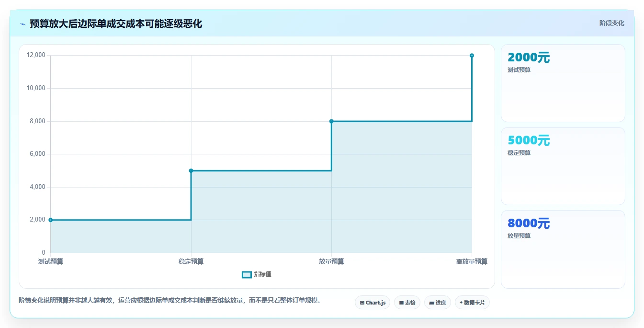Select the 表格 tag chip
Image resolution: width=644 pixels, height=328 pixels.
click(x=407, y=303)
